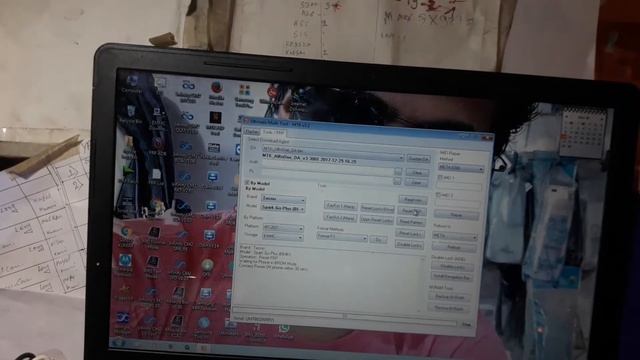Open the Reboot to dropdown showing META

455,236
